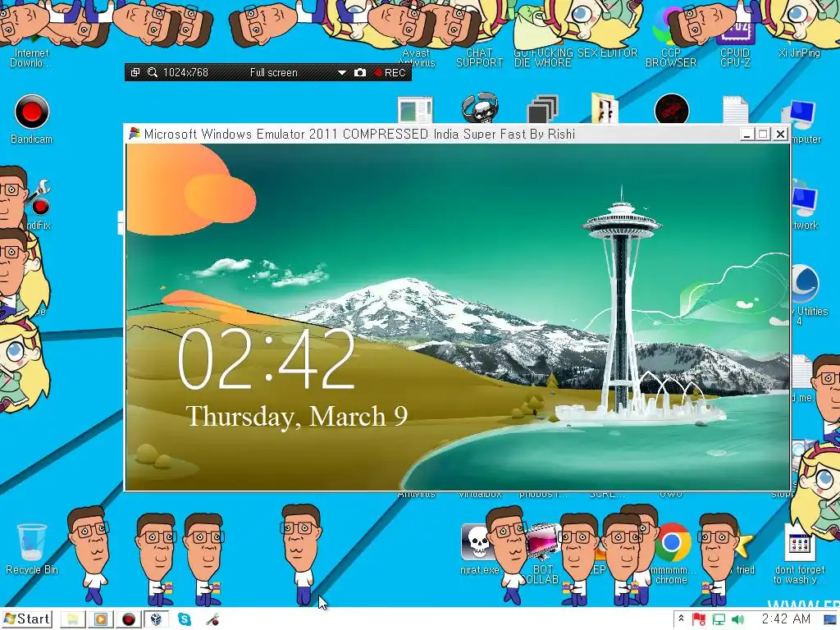
Task: Click the network monitor tray icon
Action: (x=719, y=619)
